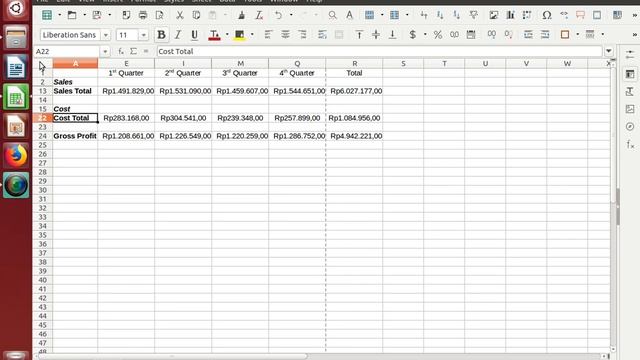Open Background Color dropdown arrow
Screen dimensions: 640x360
[x=252, y=35]
